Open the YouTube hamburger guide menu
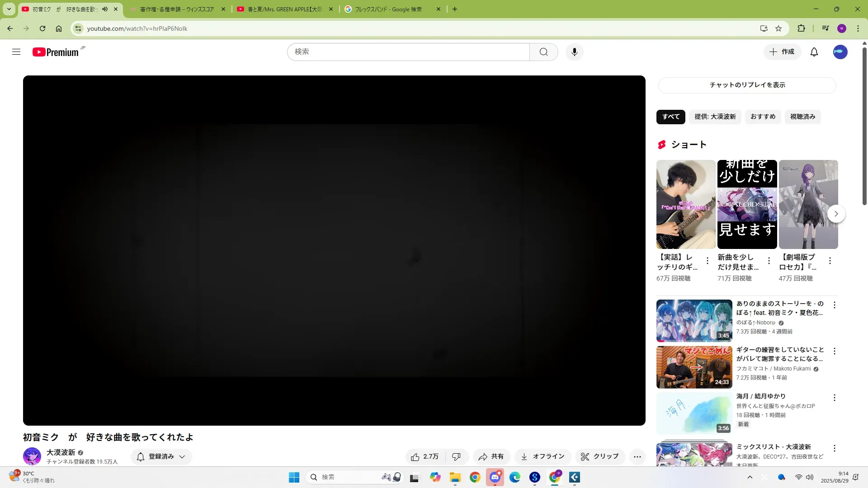Image resolution: width=868 pixels, height=488 pixels. click(x=16, y=52)
